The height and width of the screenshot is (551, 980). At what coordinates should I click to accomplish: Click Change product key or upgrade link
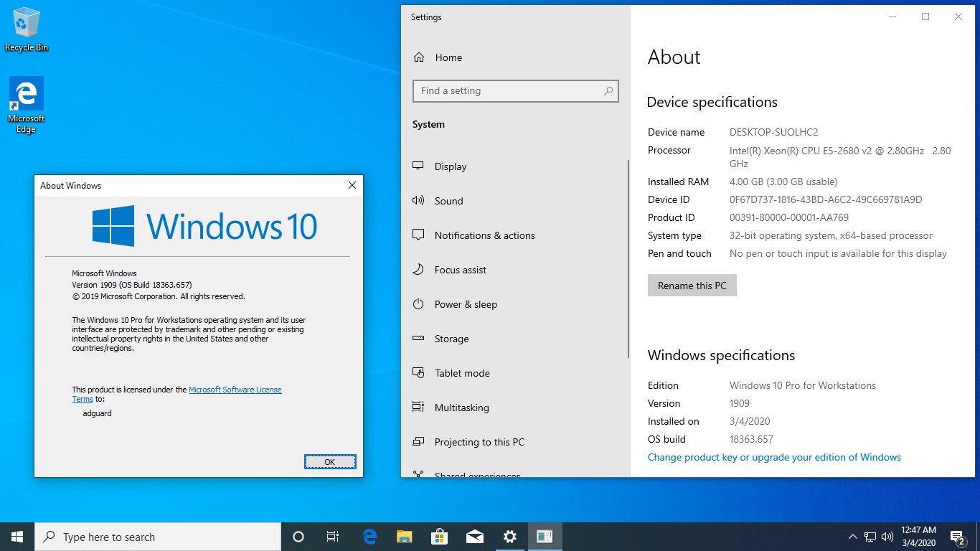coord(774,457)
